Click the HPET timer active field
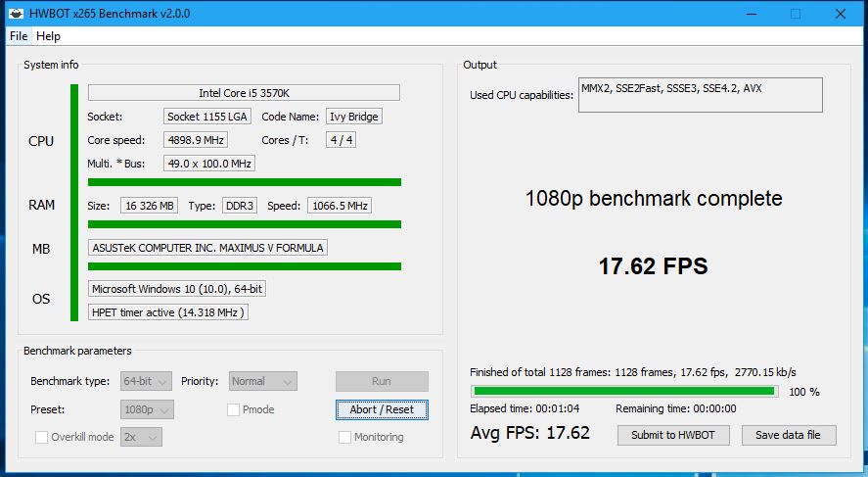The width and height of the screenshot is (868, 477). [167, 312]
